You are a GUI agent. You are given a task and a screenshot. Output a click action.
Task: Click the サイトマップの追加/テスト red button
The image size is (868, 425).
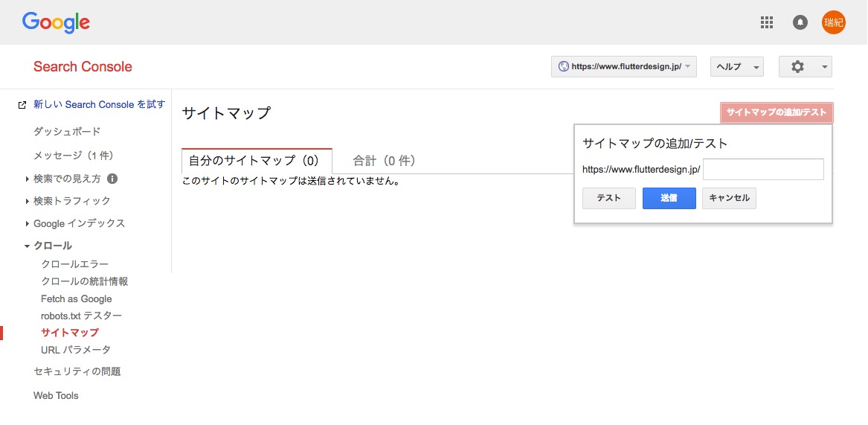point(777,112)
